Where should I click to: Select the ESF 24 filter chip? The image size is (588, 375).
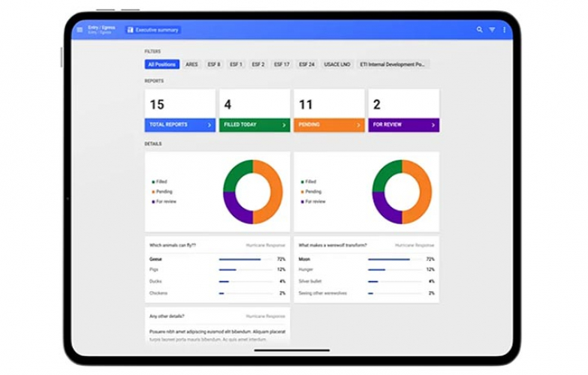[306, 64]
